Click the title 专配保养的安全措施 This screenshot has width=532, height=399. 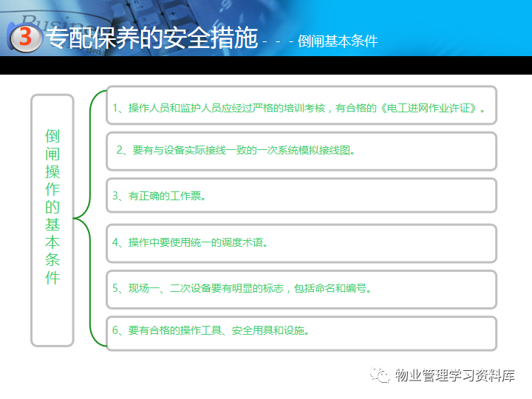tap(151, 38)
